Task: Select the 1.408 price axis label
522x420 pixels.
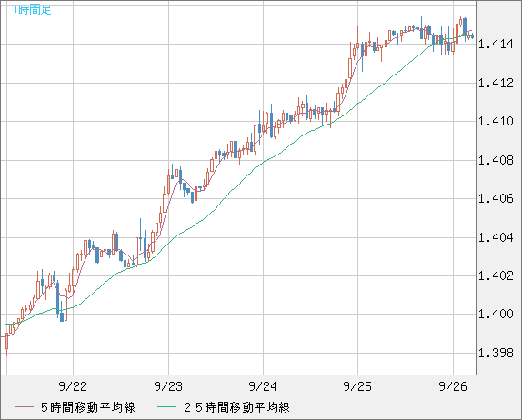Action: (496, 160)
